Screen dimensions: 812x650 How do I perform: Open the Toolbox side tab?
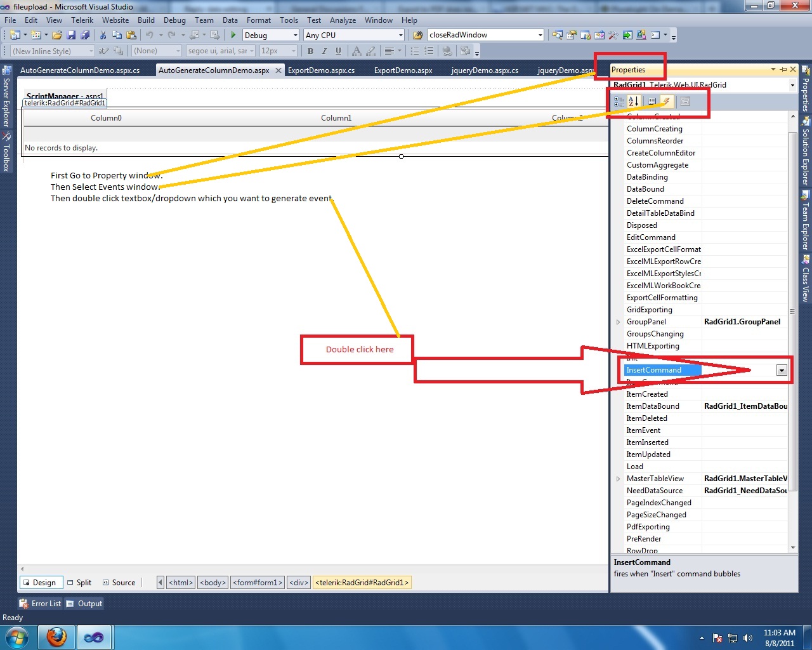pyautogui.click(x=6, y=152)
